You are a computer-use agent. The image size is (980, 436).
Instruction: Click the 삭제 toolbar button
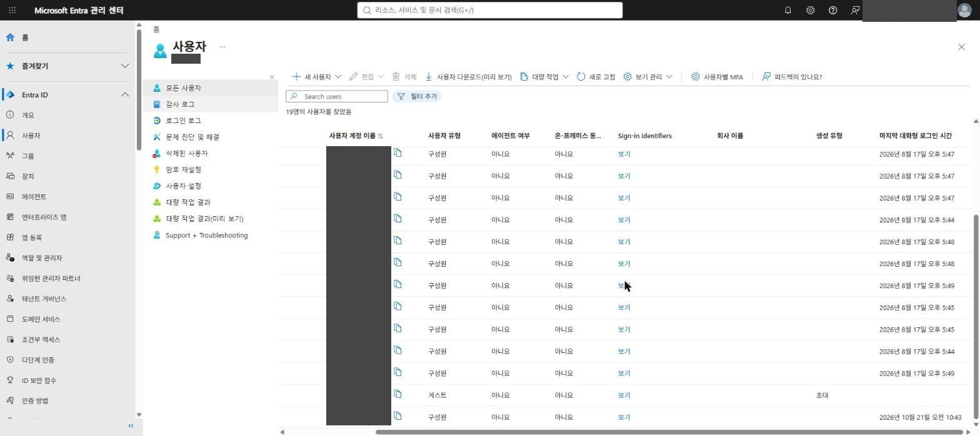pyautogui.click(x=404, y=77)
